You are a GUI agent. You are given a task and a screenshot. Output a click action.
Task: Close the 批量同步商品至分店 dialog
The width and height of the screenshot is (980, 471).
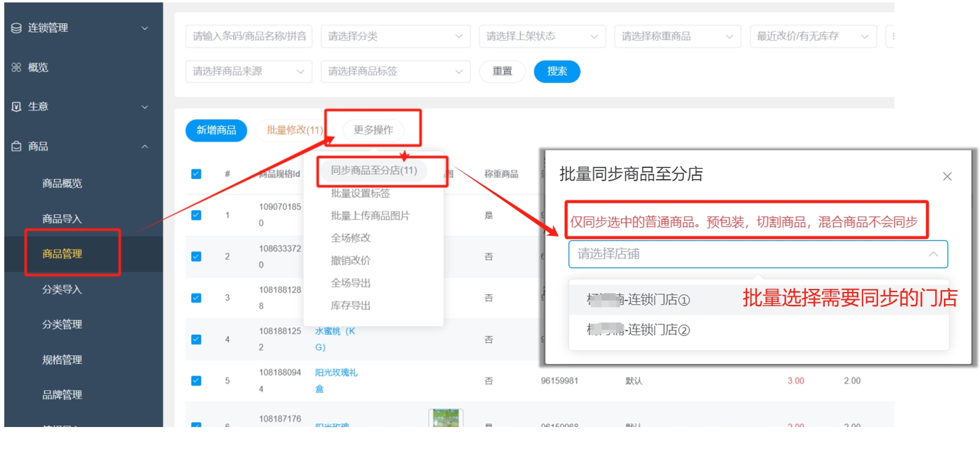tap(947, 177)
